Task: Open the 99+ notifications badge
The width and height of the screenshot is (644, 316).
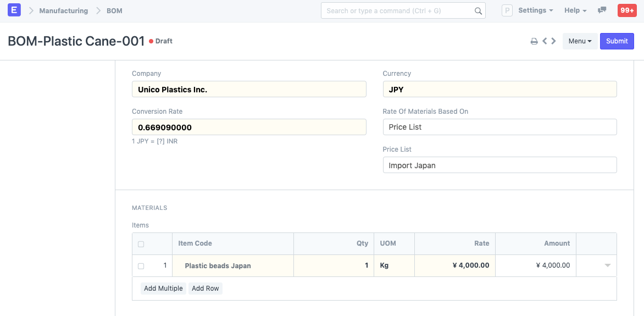Action: [627, 10]
